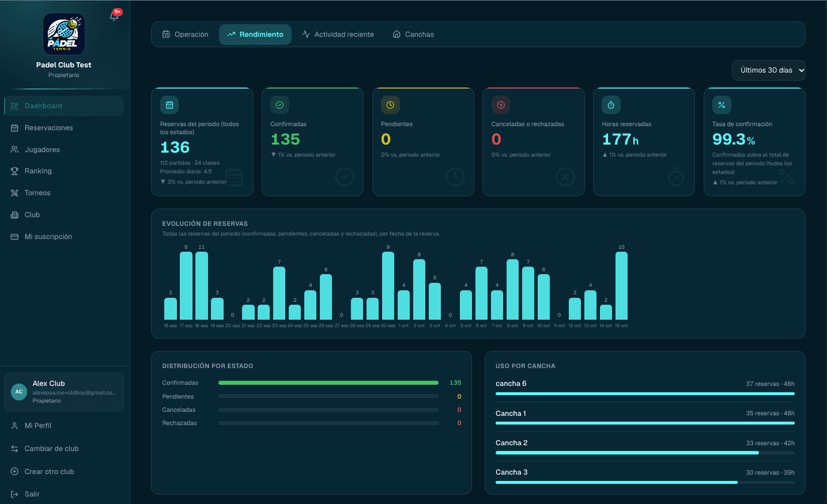This screenshot has height=504, width=827.
Task: Switch to the Operación tab
Action: tap(186, 35)
